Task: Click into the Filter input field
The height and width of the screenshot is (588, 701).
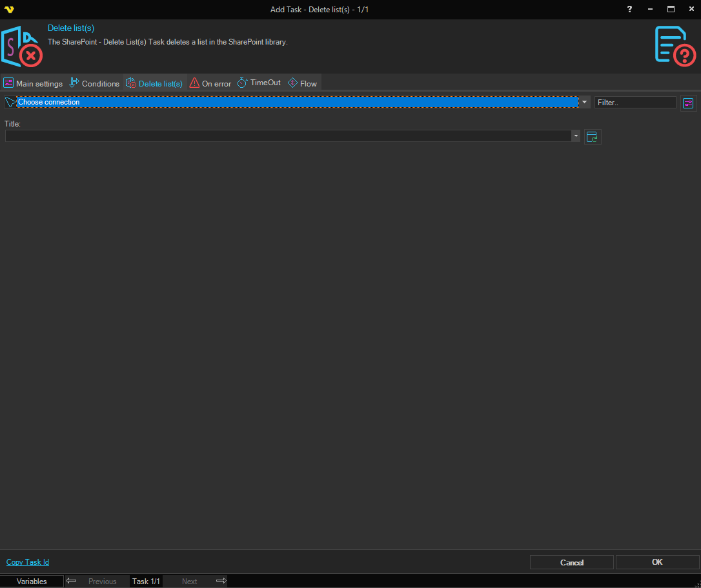Action: pyautogui.click(x=635, y=103)
